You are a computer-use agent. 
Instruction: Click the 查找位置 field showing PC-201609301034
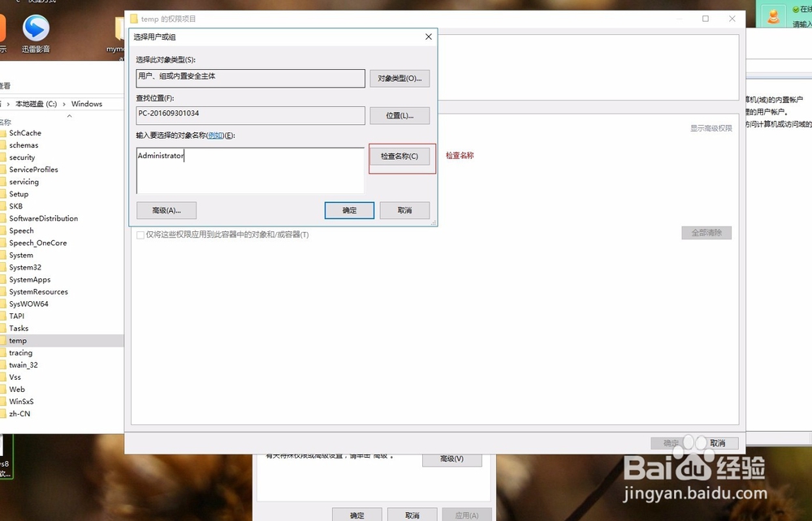click(x=250, y=115)
